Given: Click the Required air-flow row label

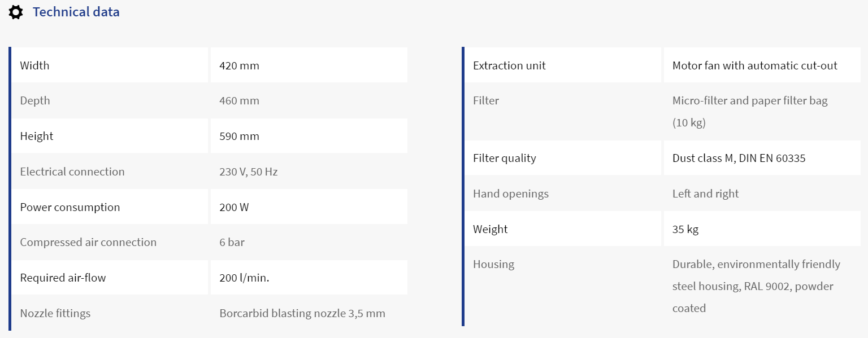Looking at the screenshot, I should tap(63, 278).
